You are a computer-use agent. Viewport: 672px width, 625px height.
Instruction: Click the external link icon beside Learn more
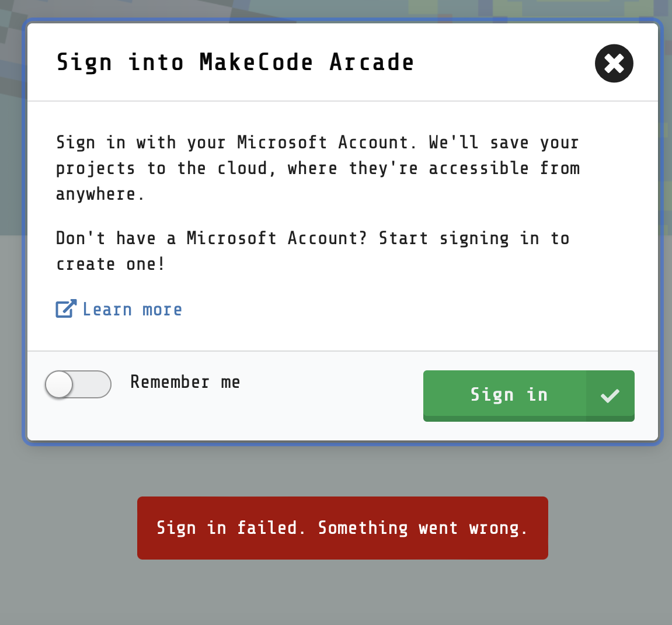coord(66,308)
